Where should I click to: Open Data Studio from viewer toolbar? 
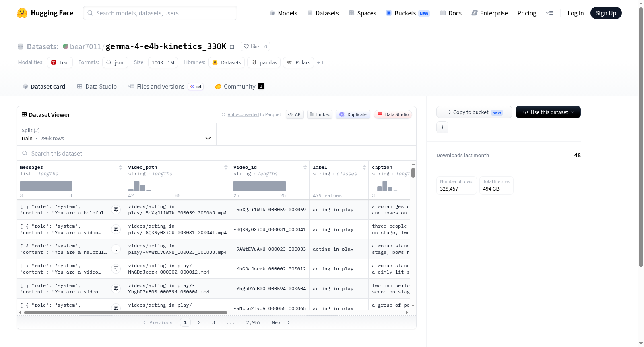(x=393, y=114)
